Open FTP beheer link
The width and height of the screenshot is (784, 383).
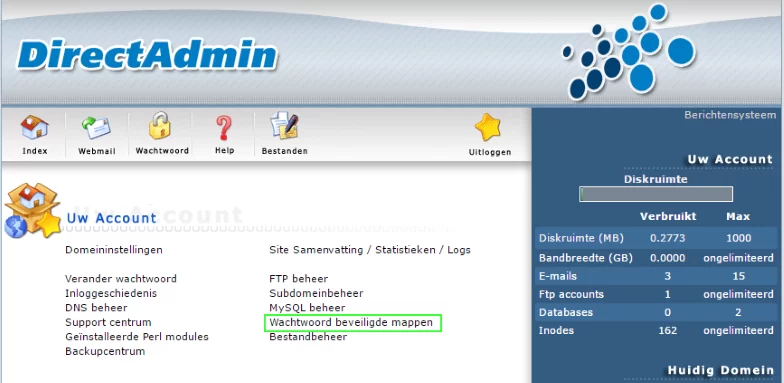[x=298, y=278]
